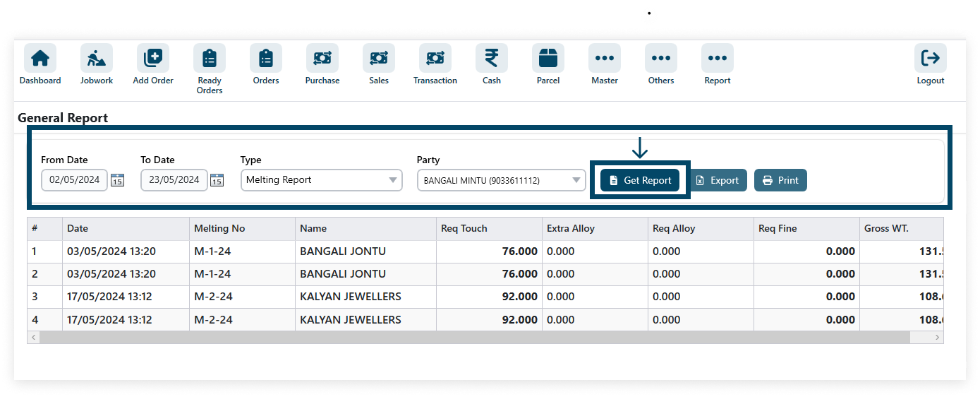Expand the Party dropdown with BANGALI MINTU
The width and height of the screenshot is (980, 397).
502,180
